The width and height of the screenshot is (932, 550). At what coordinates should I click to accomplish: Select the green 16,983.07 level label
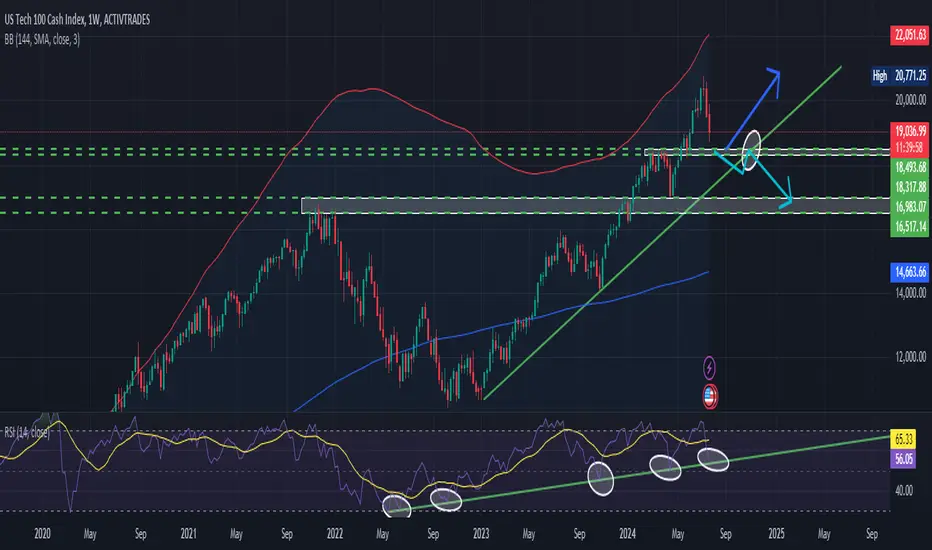910,206
